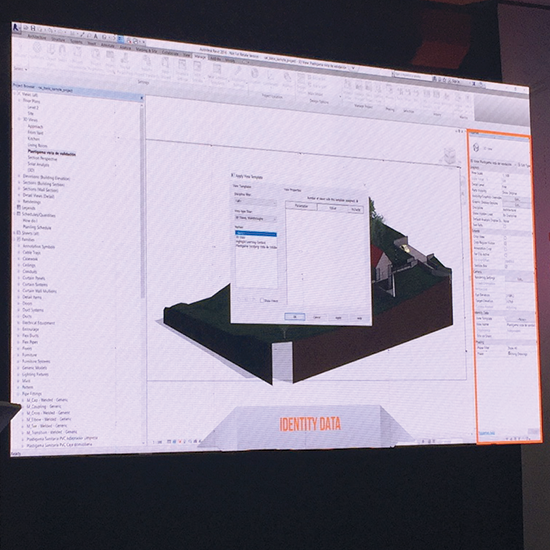Select 'Planting Schedule' in Project Browser

(37, 227)
